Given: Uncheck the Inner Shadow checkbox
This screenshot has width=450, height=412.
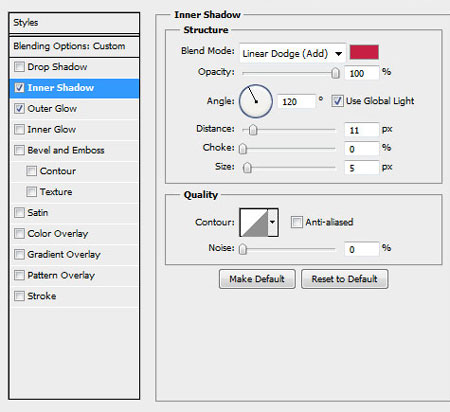Looking at the screenshot, I should [19, 88].
